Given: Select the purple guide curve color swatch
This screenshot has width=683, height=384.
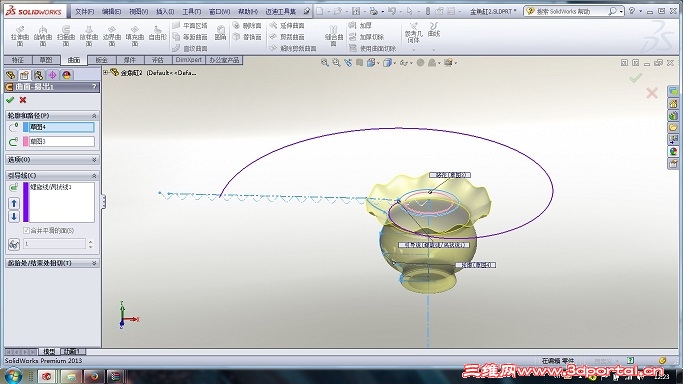Looking at the screenshot, I should pyautogui.click(x=26, y=202).
